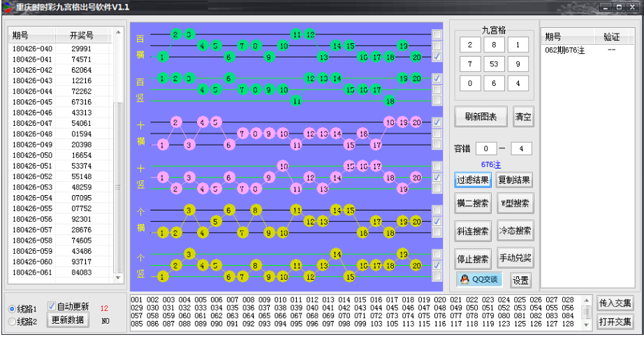
Task: Click nine-grid cell with value 2
Action: click(470, 45)
